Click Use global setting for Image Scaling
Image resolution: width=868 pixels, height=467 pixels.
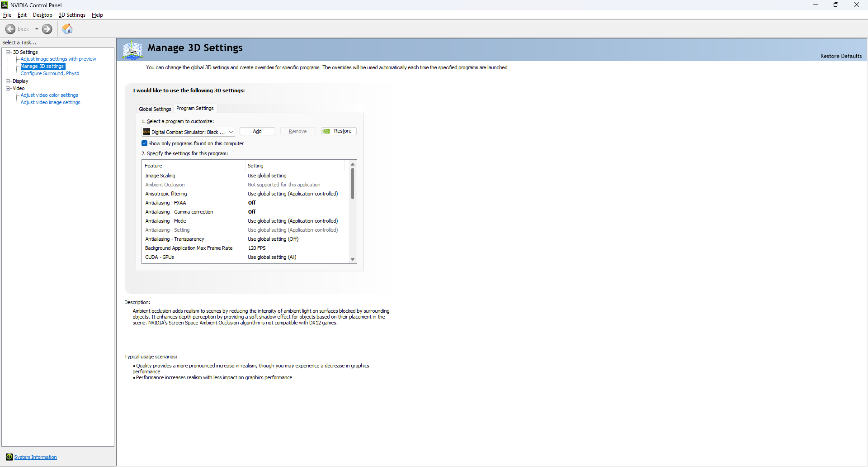[x=267, y=176]
